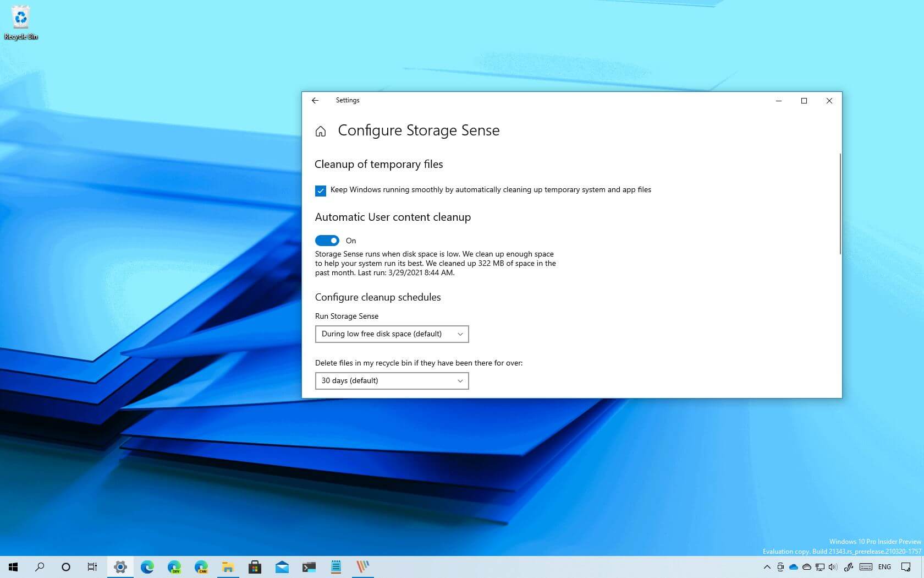Close the Settings window
The width and height of the screenshot is (924, 578).
[829, 101]
